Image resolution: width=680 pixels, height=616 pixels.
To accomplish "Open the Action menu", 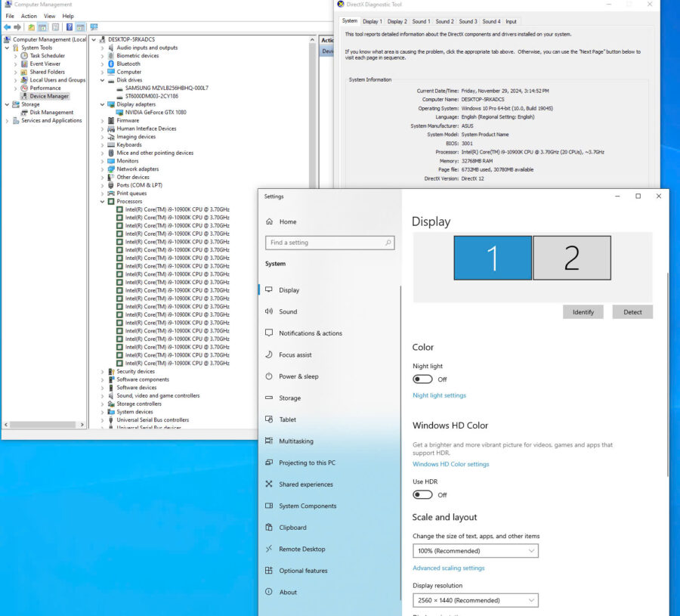I will click(29, 16).
